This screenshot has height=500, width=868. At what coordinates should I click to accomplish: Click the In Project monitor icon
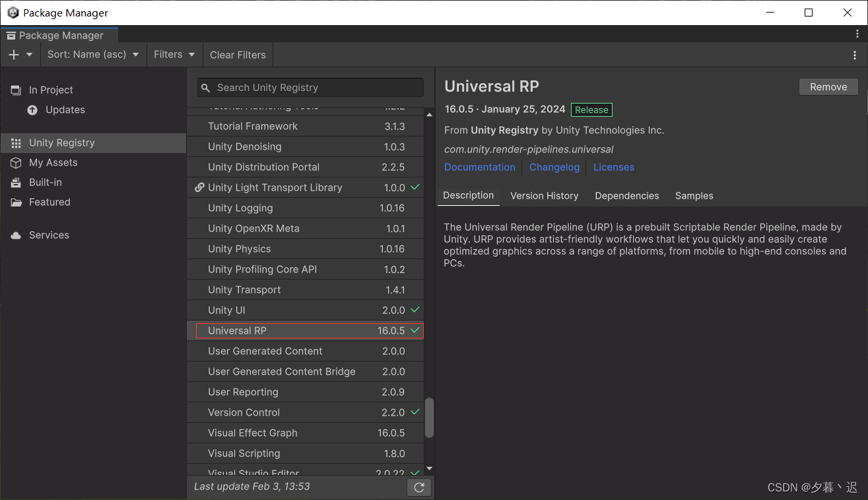tap(16, 90)
